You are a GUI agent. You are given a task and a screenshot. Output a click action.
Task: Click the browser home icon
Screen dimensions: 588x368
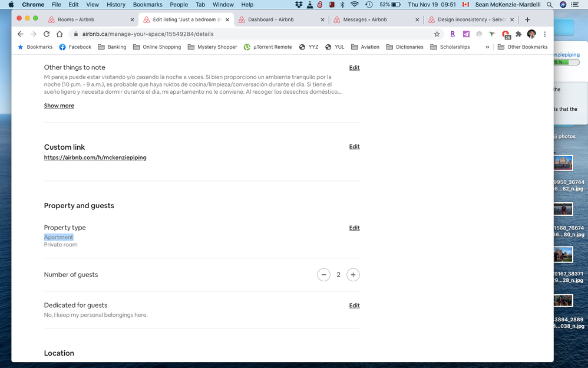point(60,34)
